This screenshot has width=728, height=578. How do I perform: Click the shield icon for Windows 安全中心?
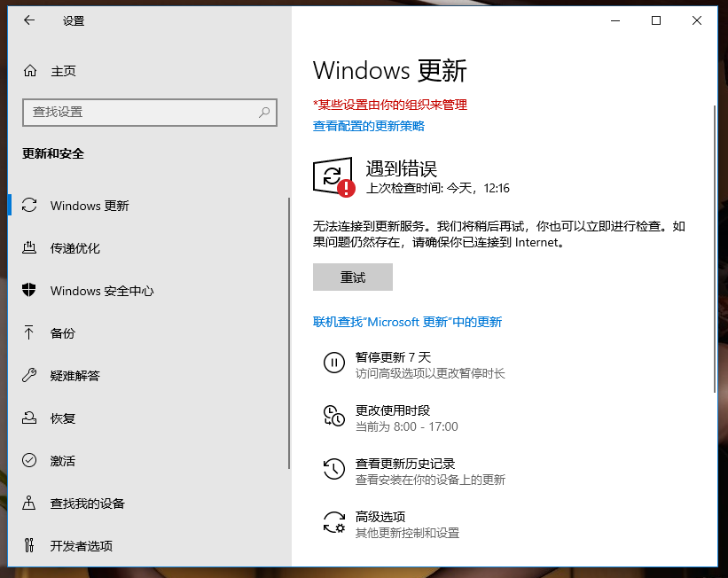(29, 291)
